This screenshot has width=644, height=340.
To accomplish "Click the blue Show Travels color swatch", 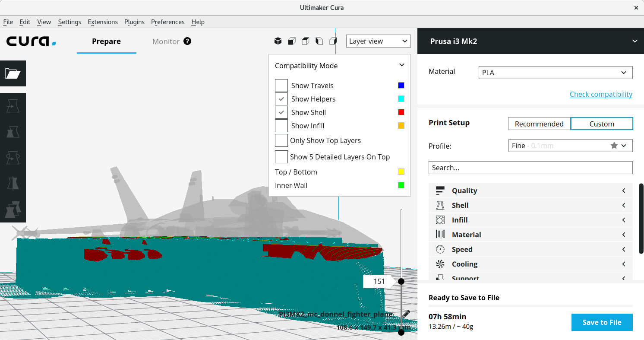I will [401, 86].
